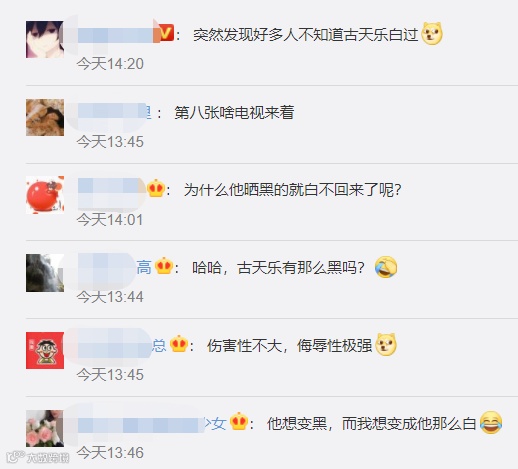Open the pink roses avatar

(45, 429)
